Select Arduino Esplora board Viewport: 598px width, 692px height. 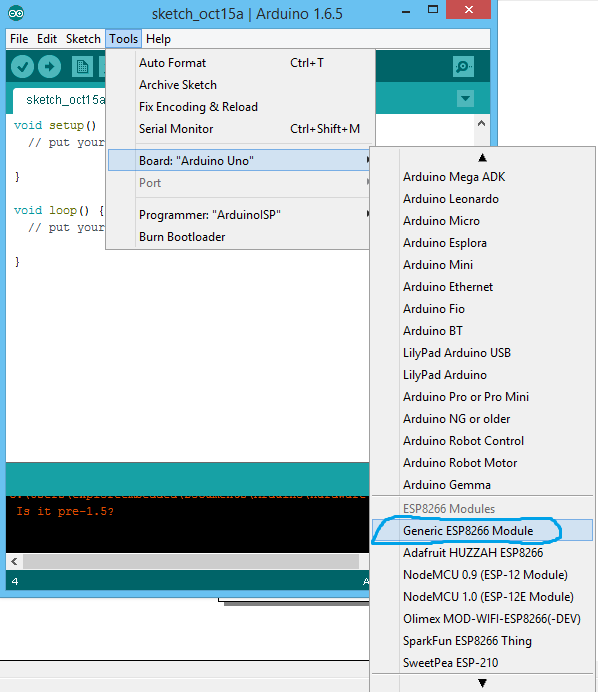(482, 243)
